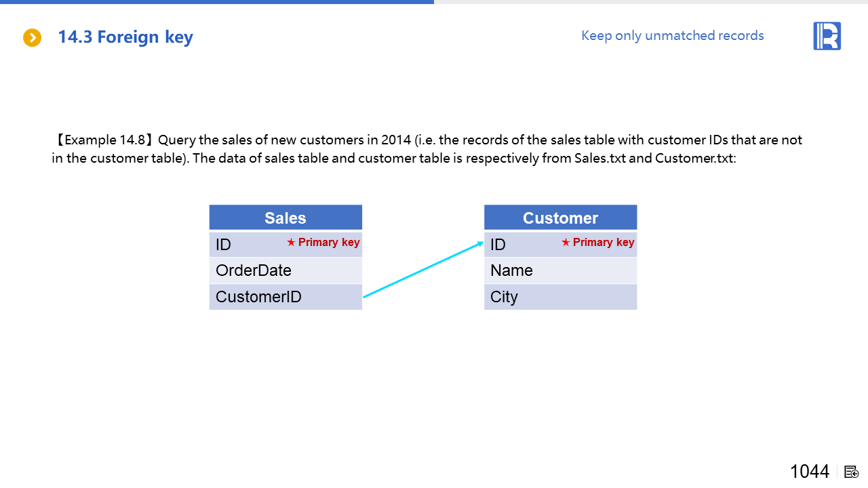The height and width of the screenshot is (488, 868).
Task: Click the unfilled gray portion of progress bar
Action: pyautogui.click(x=651, y=2)
